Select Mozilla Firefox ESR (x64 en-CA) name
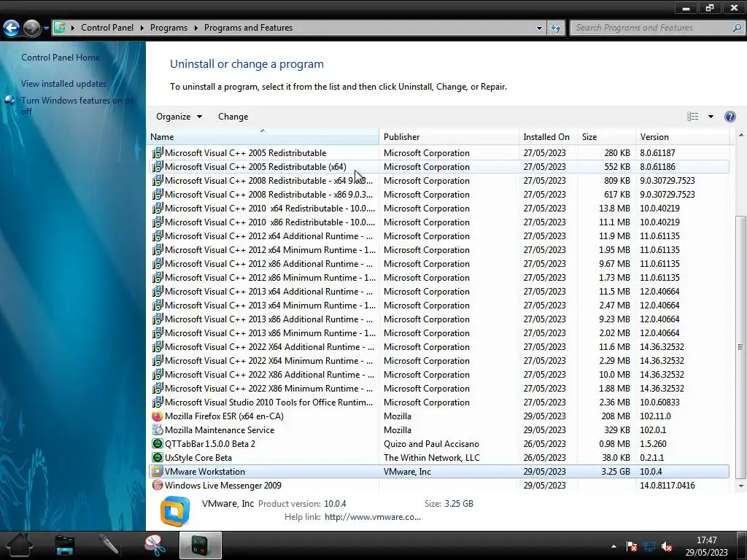Screen dimensions: 747x560 [224, 416]
